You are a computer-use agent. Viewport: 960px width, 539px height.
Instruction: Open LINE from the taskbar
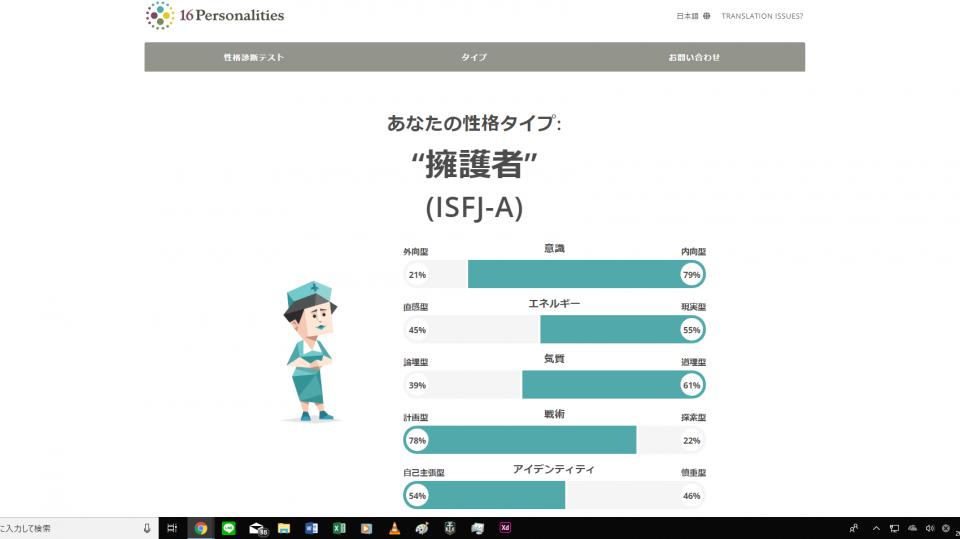pos(228,528)
